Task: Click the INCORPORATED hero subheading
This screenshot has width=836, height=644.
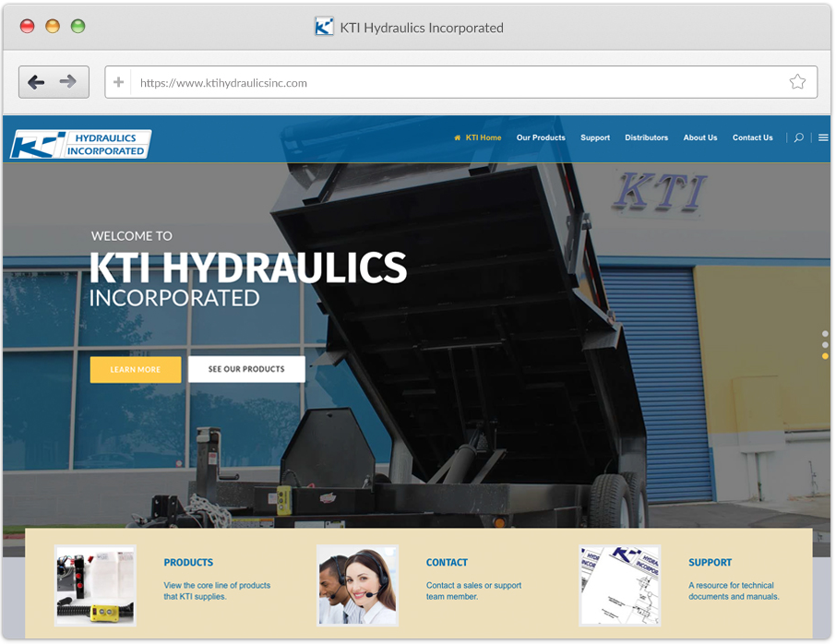Action: 174,298
